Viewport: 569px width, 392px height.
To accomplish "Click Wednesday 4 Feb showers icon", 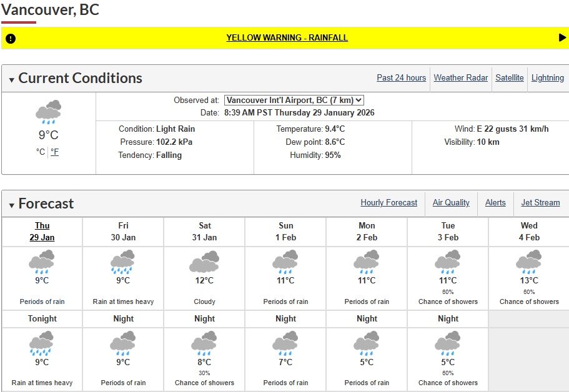I will 529,262.
